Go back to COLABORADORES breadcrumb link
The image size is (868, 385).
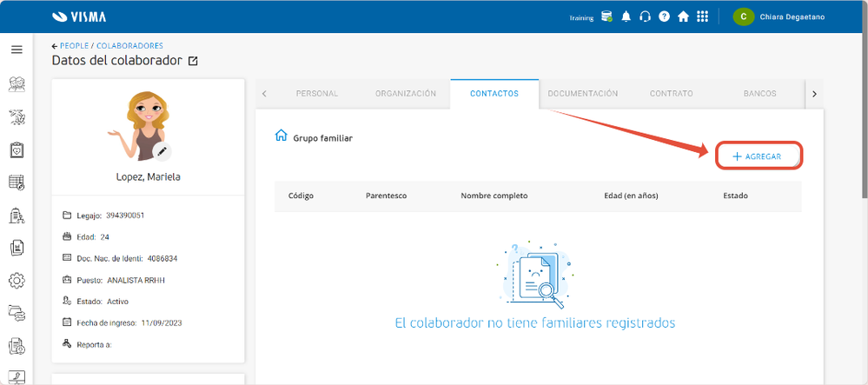129,46
